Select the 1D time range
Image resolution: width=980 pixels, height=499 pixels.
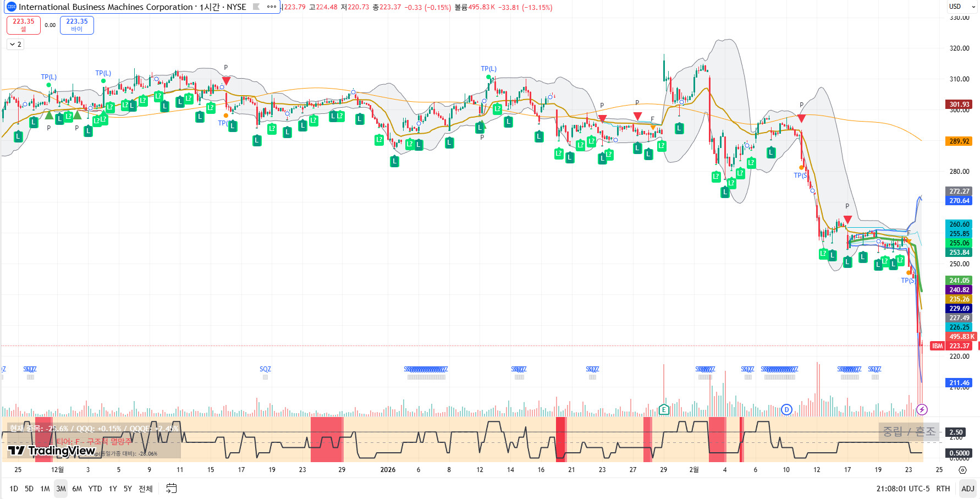click(x=14, y=489)
